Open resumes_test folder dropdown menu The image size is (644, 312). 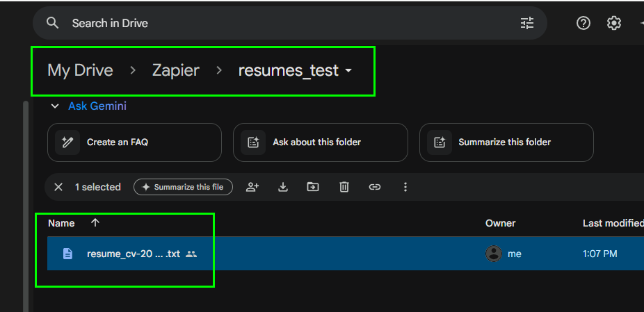pos(296,71)
